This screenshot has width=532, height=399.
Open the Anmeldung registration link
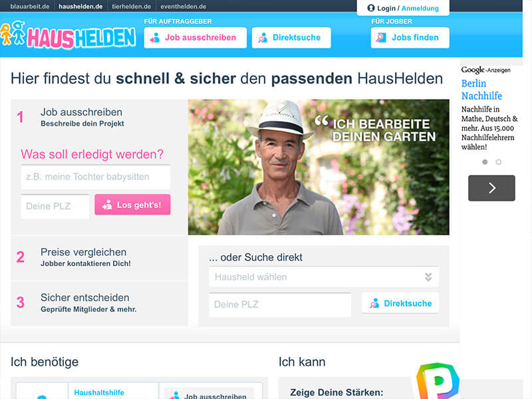pos(420,8)
